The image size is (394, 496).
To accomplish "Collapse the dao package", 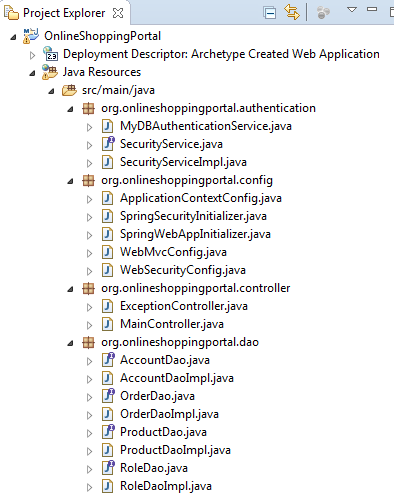I will pyautogui.click(x=70, y=343).
